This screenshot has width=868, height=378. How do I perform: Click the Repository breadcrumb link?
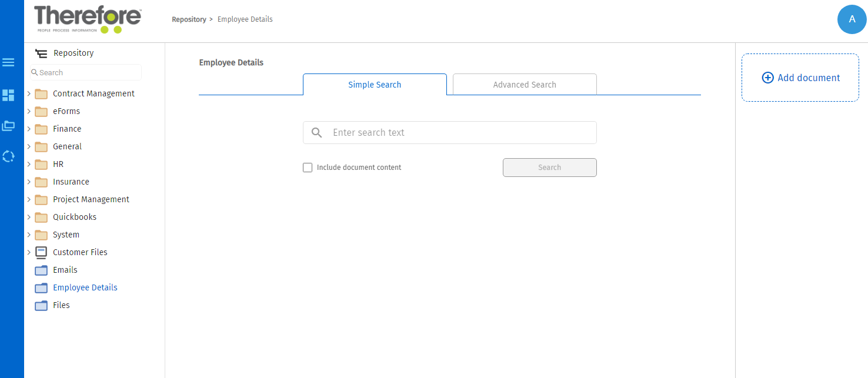[189, 19]
